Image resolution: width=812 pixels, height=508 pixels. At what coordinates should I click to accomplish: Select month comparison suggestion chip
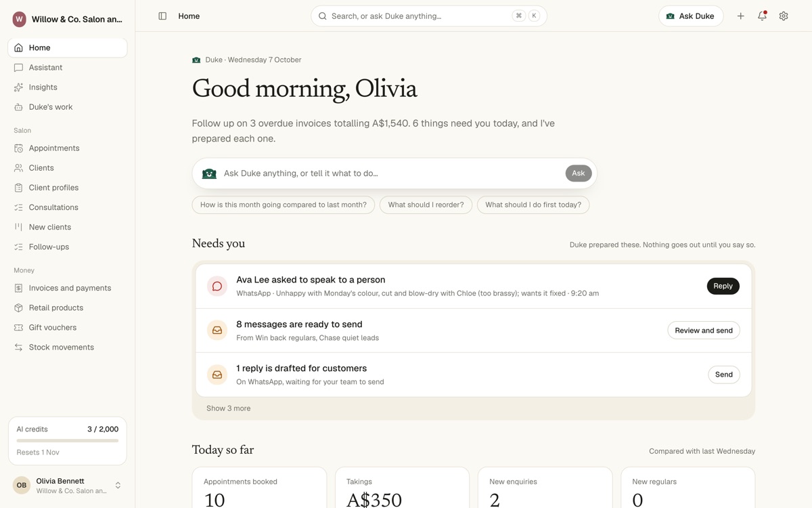pos(284,205)
